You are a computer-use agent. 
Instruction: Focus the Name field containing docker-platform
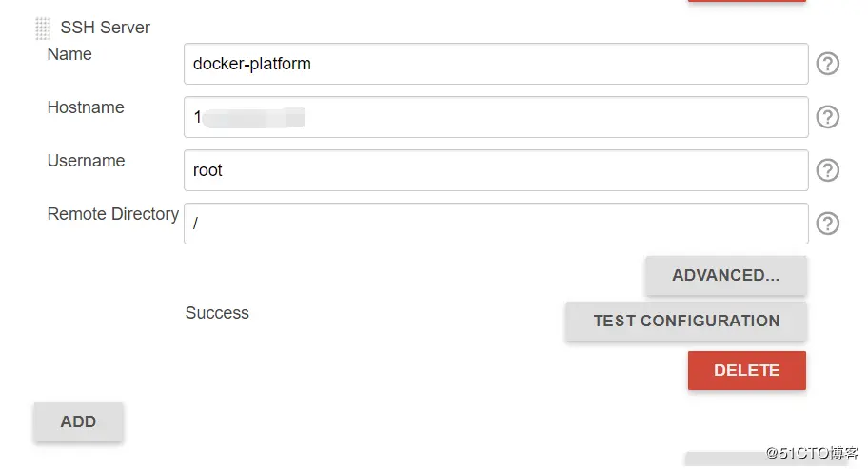(x=495, y=64)
